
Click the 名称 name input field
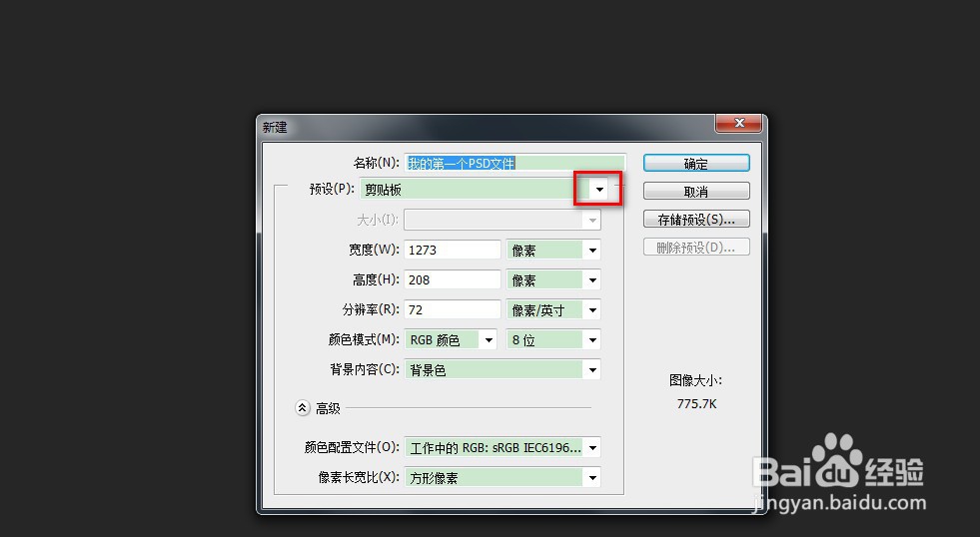click(514, 163)
